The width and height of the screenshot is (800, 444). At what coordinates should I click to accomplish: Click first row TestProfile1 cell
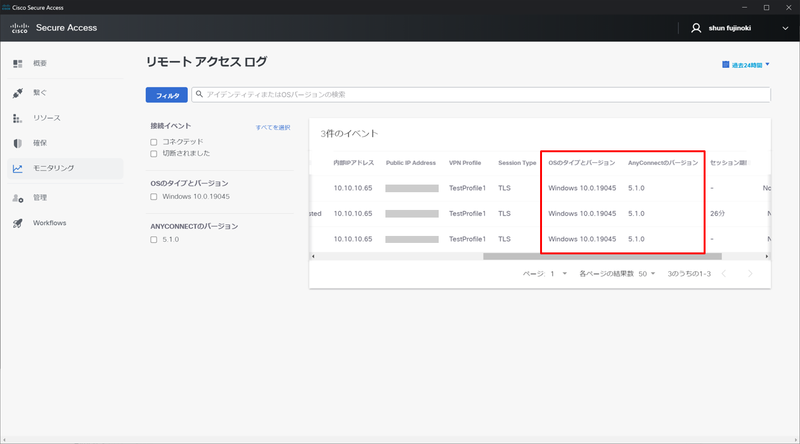pos(467,188)
